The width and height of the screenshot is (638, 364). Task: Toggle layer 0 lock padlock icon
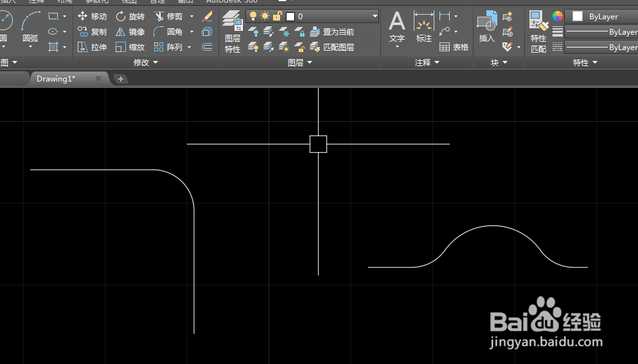pyautogui.click(x=277, y=16)
